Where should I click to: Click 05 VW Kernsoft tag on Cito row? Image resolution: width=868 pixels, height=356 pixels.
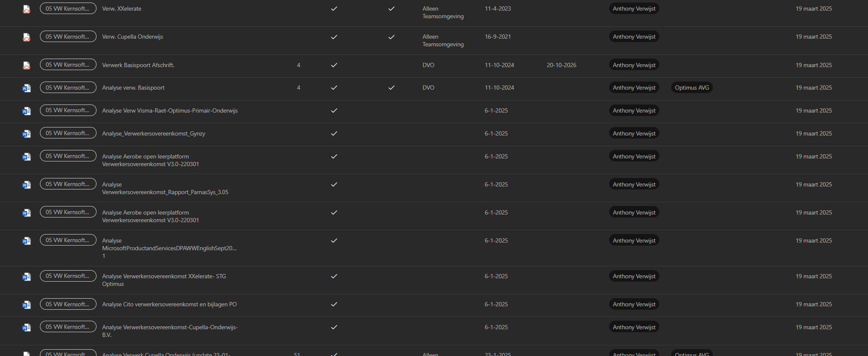click(x=68, y=304)
